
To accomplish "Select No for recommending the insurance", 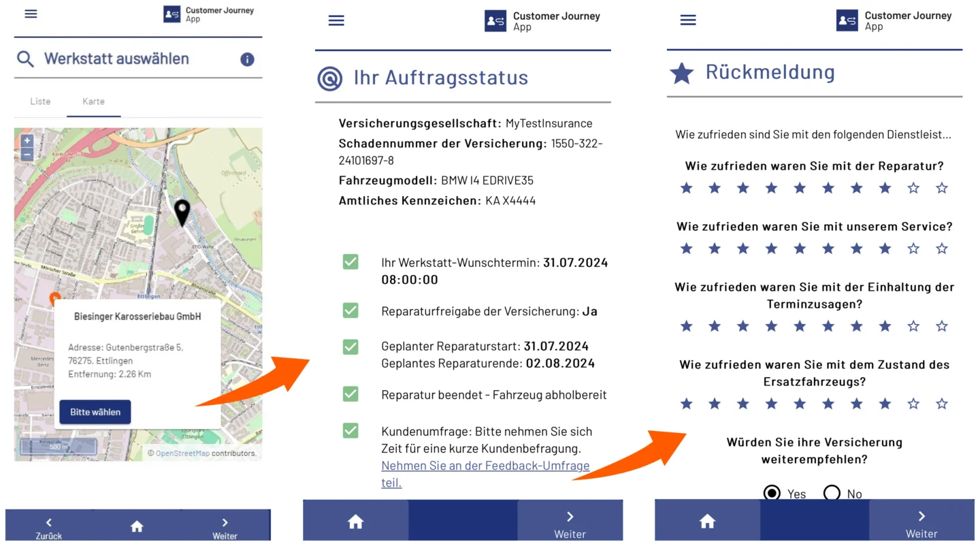I will point(832,494).
